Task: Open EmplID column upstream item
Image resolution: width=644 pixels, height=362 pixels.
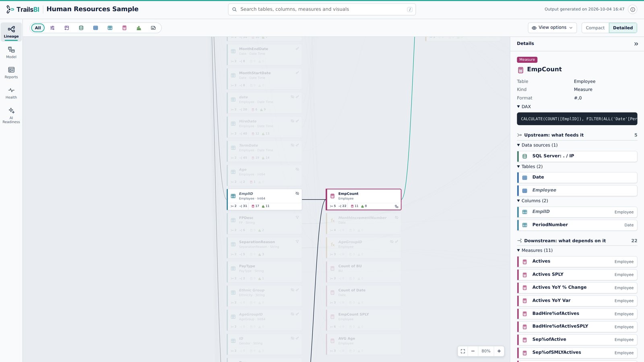Action: coord(577,212)
